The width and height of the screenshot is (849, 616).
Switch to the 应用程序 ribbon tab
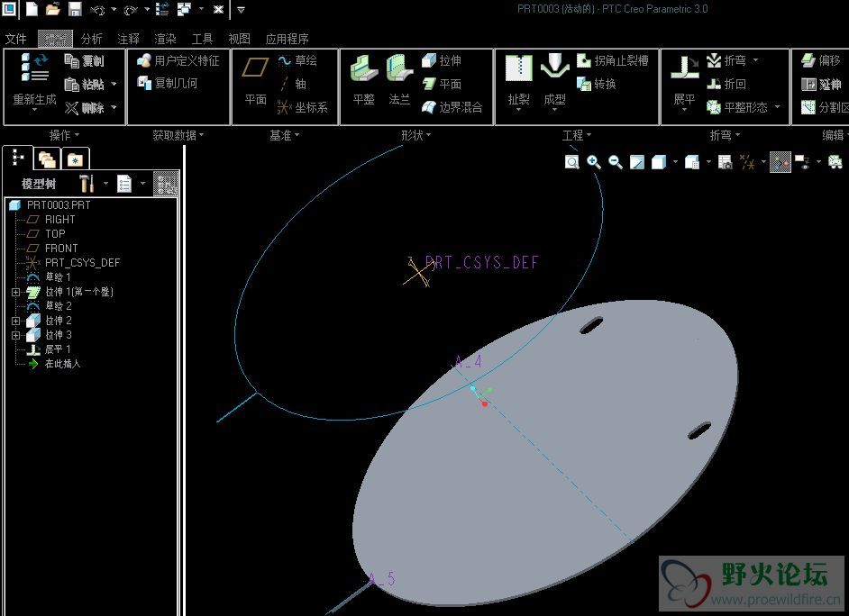[x=287, y=39]
